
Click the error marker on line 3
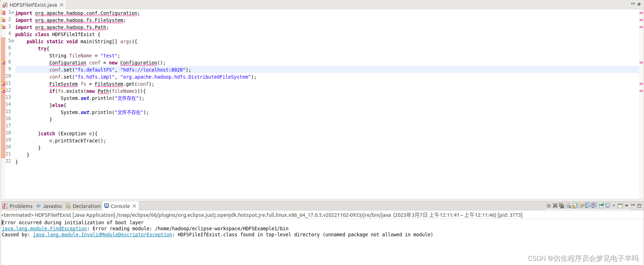click(x=3, y=27)
